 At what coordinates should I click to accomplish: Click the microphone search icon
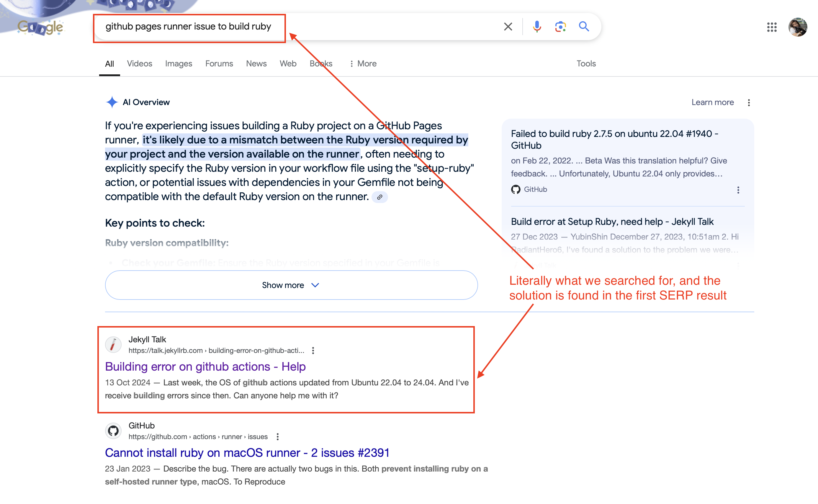pyautogui.click(x=536, y=26)
